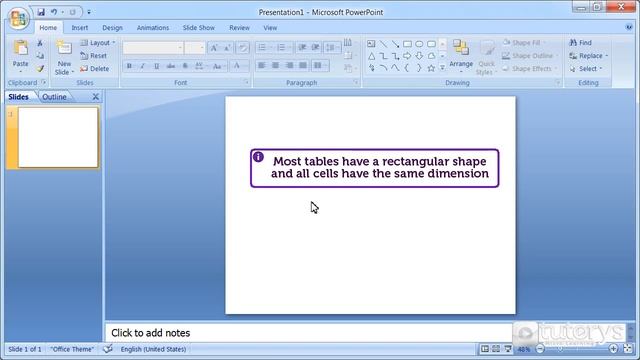This screenshot has height=360, width=640.
Task: Click the Fit slide to window button
Action: pyautogui.click(x=628, y=349)
